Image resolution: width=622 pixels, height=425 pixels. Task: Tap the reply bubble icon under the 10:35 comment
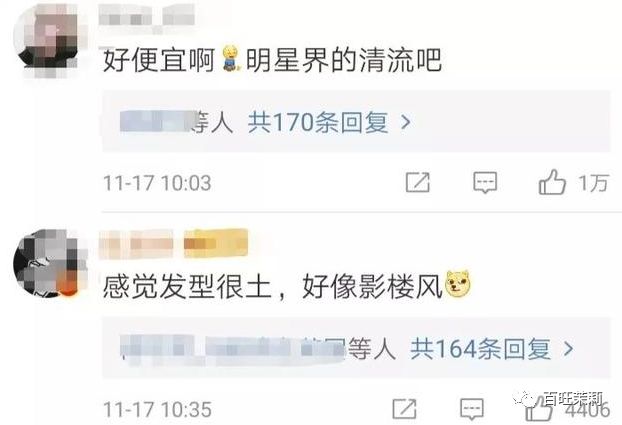point(472,409)
